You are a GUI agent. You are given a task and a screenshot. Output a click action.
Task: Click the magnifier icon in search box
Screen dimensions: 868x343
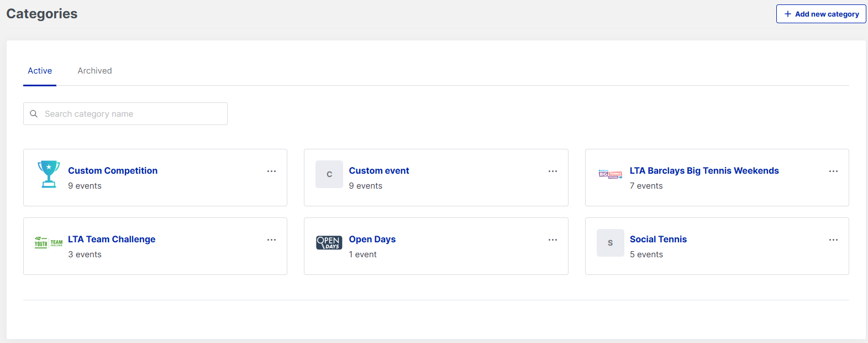pos(34,114)
